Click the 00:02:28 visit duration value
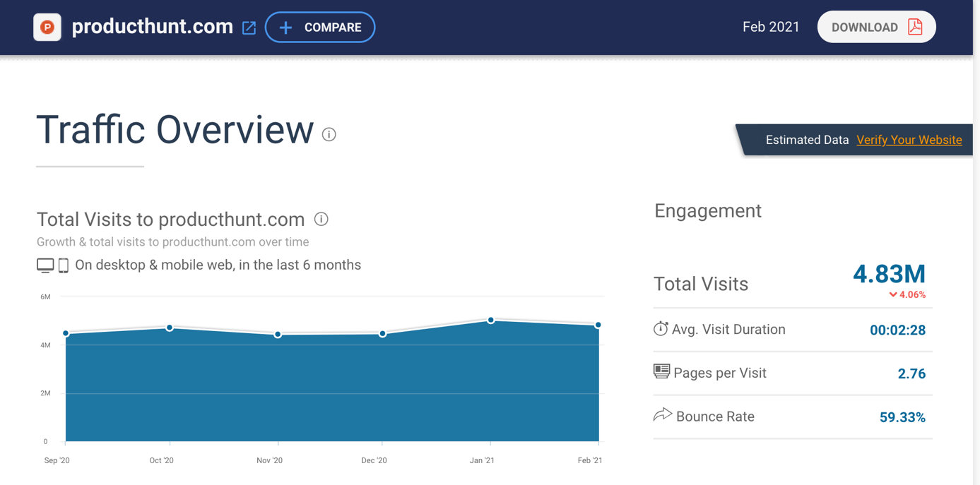Screen dimensions: 980x485 click(x=897, y=330)
